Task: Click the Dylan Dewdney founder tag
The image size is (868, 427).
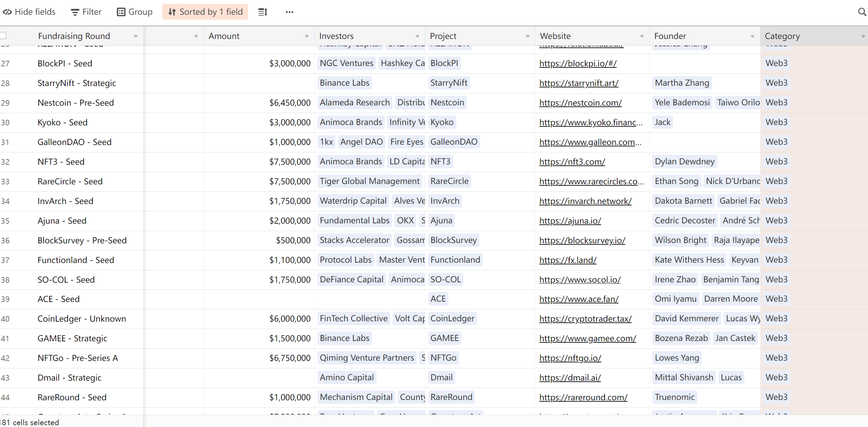Action: [x=685, y=162]
